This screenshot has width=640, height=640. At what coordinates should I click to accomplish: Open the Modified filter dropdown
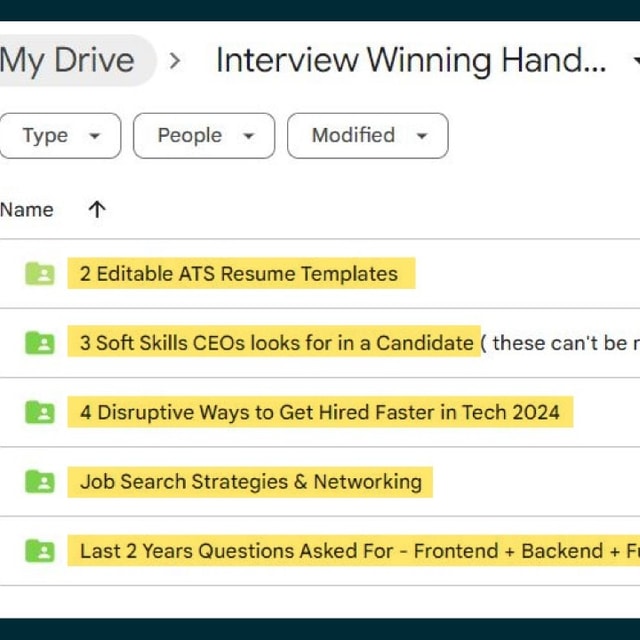coord(367,136)
